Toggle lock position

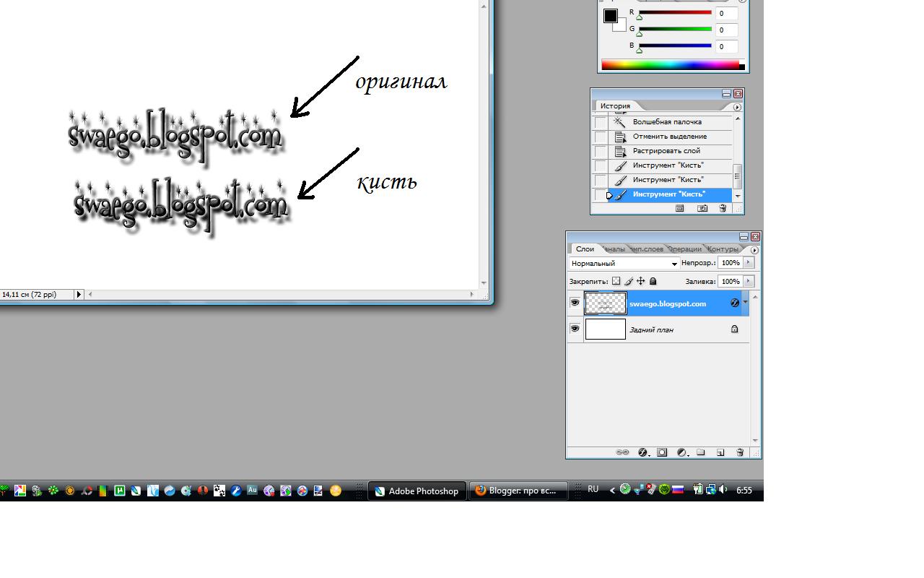point(640,281)
